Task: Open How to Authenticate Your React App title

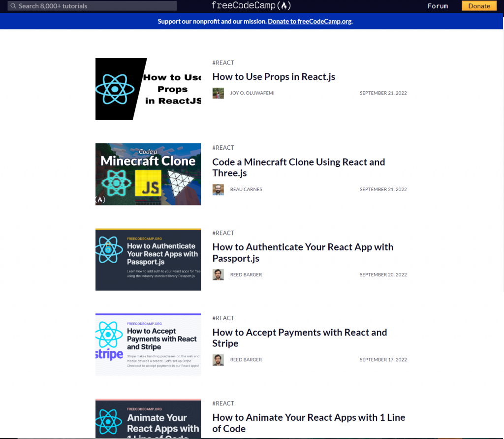Action: point(303,253)
